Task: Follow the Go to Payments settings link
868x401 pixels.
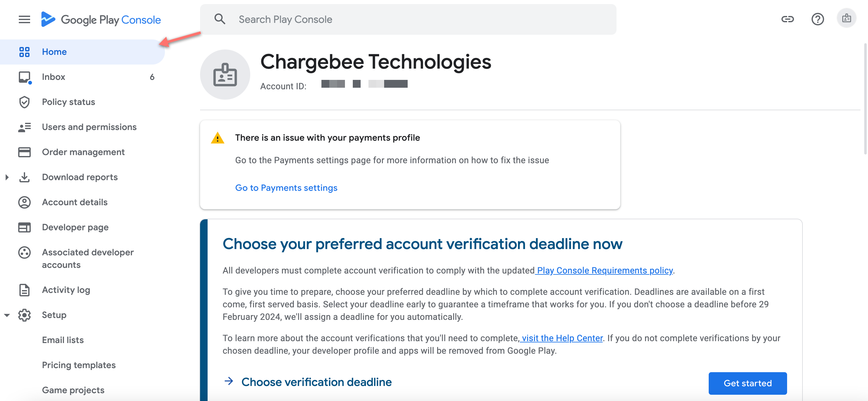Action: click(286, 188)
